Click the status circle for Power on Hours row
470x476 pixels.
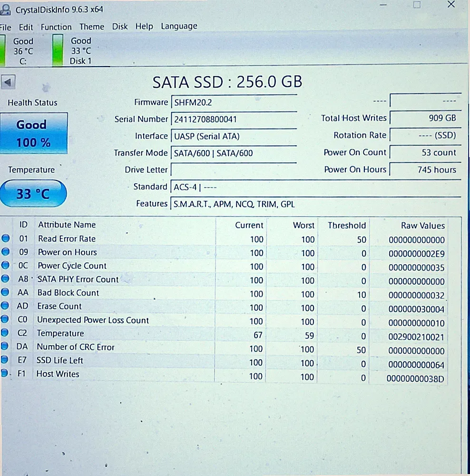tap(5, 252)
